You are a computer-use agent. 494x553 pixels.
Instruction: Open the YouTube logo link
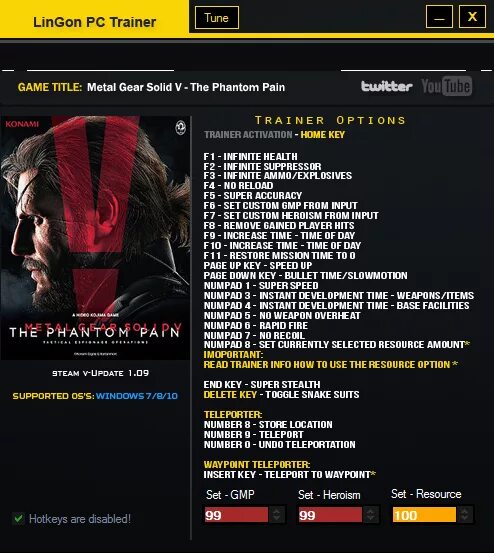[x=447, y=86]
